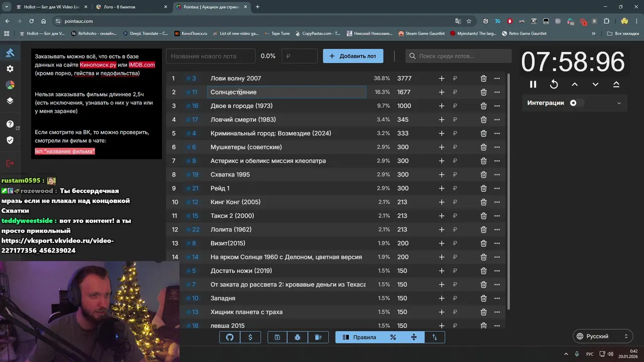Screen dimensions: 644x362
Task: Expand the Интеграции section chevron
Action: [619, 103]
